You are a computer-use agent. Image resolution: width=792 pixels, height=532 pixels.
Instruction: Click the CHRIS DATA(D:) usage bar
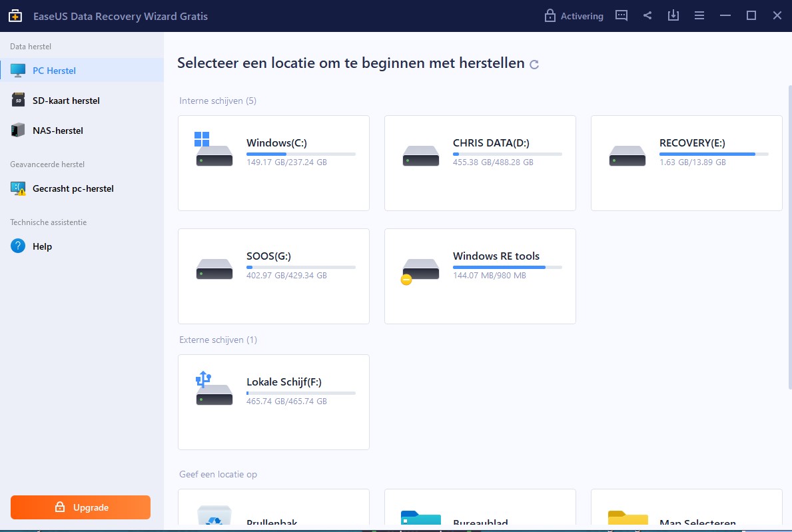[x=507, y=154]
